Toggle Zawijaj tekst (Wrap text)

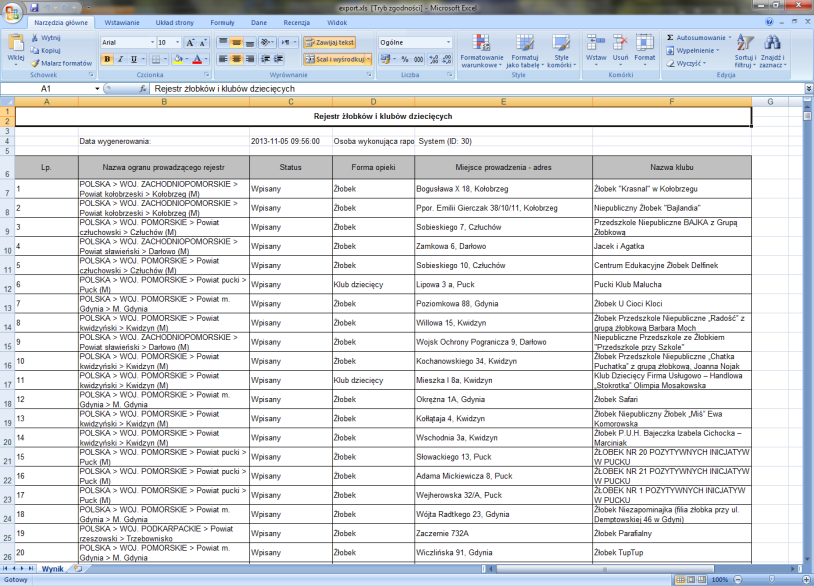[330, 43]
